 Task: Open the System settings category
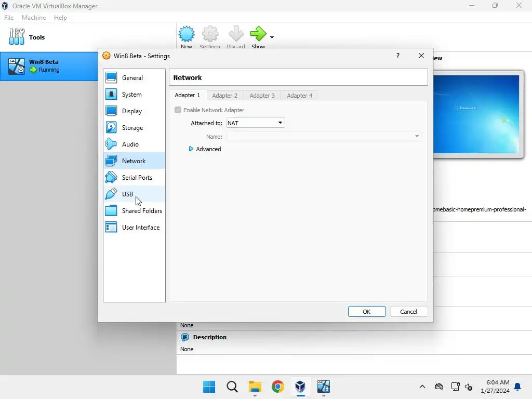click(134, 95)
